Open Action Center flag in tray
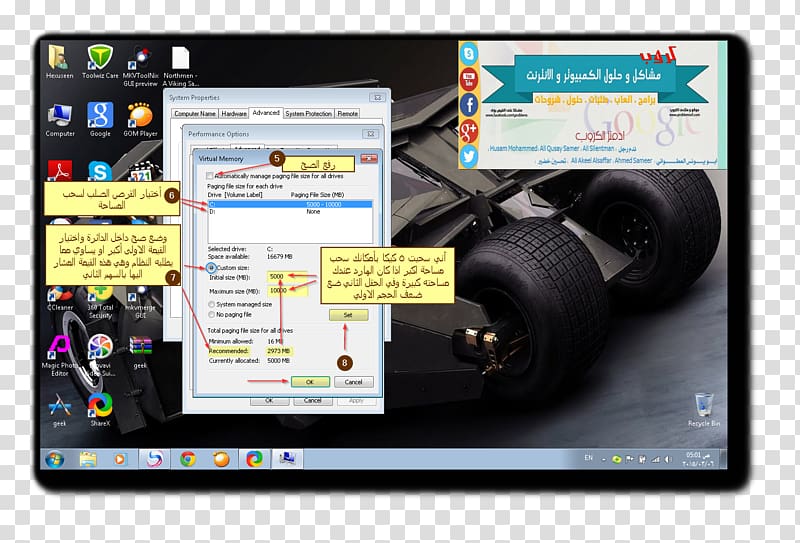Viewport: 800px width, 543px height. 630,459
